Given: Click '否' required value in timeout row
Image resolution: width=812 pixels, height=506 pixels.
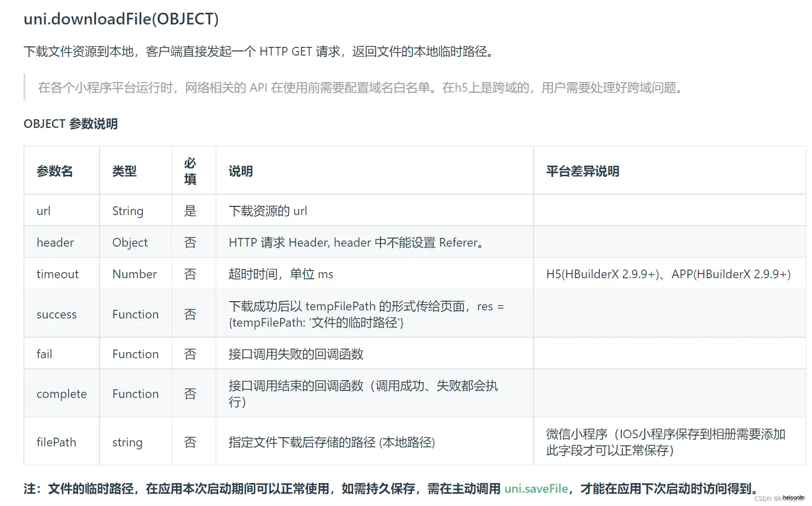Looking at the screenshot, I should pos(190,274).
